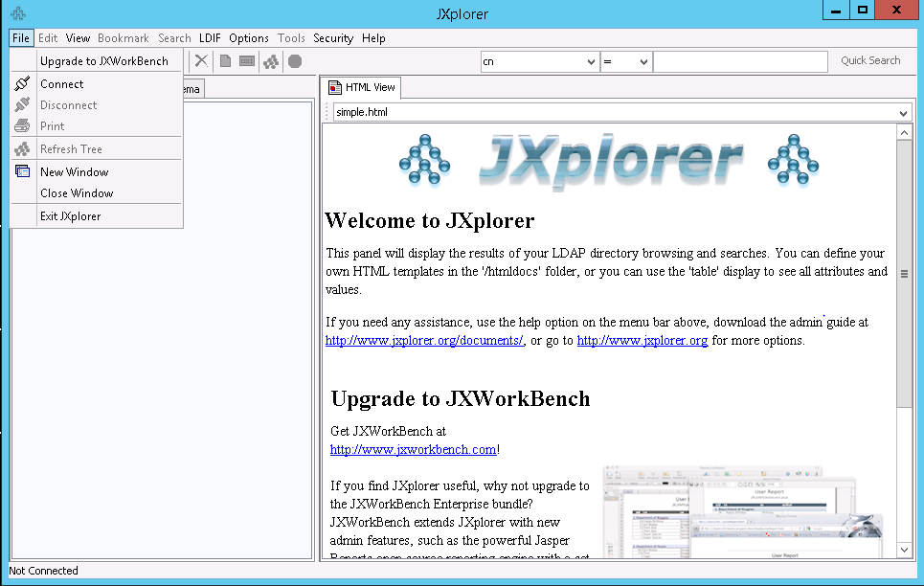Image resolution: width=924 pixels, height=586 pixels.
Task: Select the partially hidden Schema tab
Action: [x=193, y=89]
